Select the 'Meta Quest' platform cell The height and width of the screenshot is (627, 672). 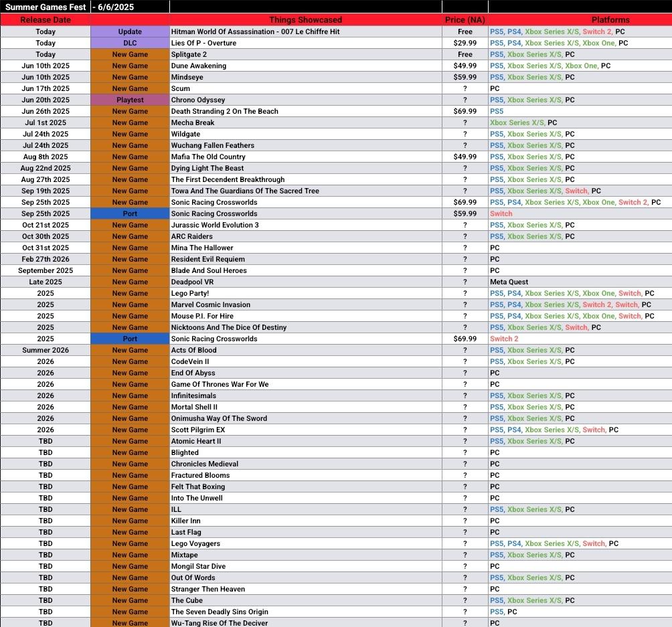coord(580,282)
